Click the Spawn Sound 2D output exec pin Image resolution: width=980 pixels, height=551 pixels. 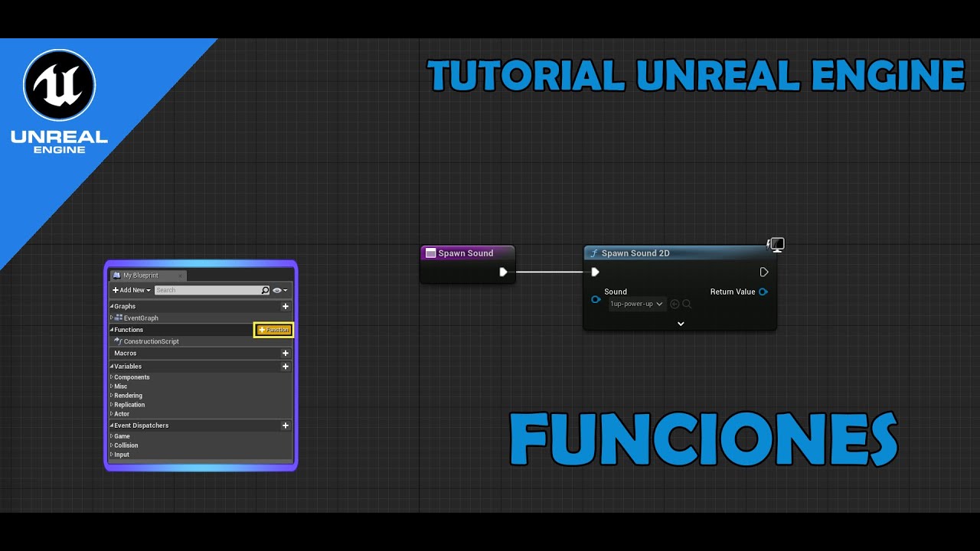pos(764,272)
